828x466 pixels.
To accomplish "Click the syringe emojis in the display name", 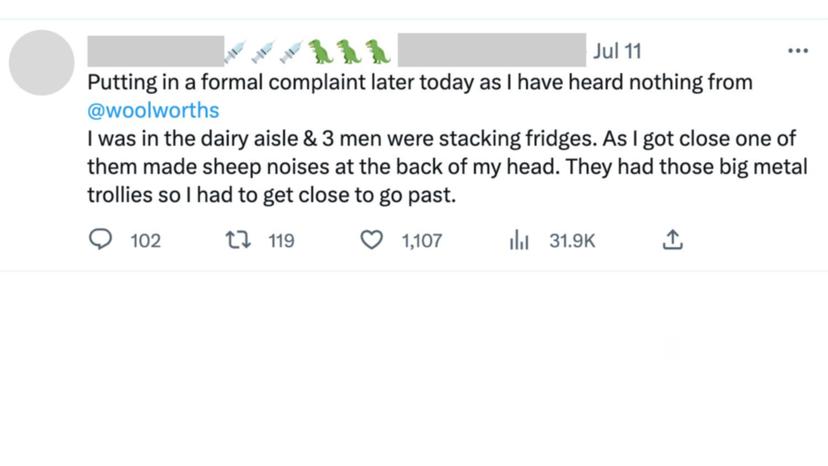I will 263,50.
